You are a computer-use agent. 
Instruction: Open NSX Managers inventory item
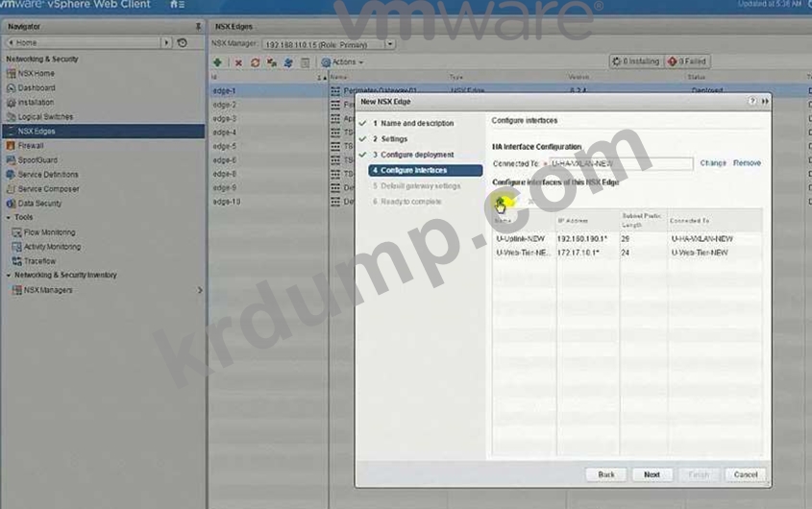pyautogui.click(x=48, y=290)
